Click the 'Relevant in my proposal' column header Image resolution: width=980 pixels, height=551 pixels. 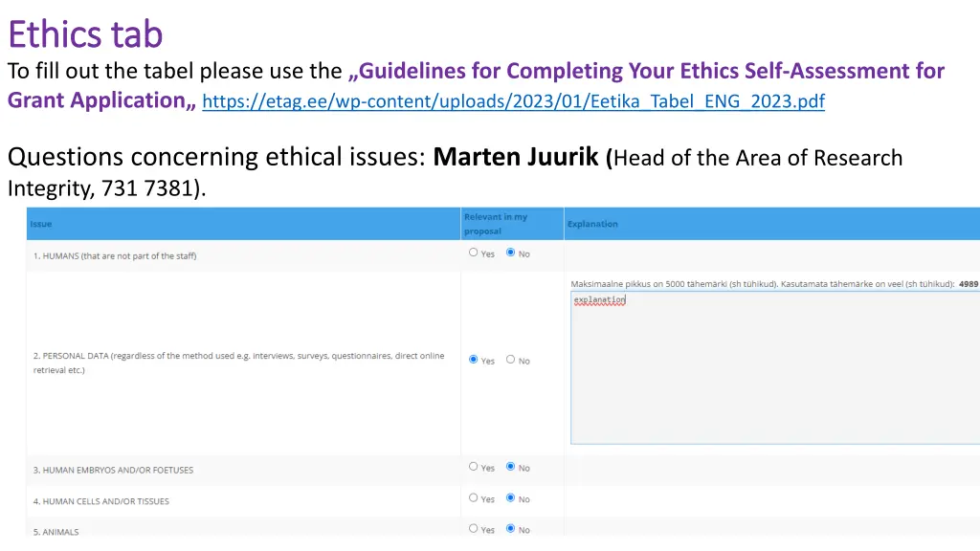pos(496,224)
